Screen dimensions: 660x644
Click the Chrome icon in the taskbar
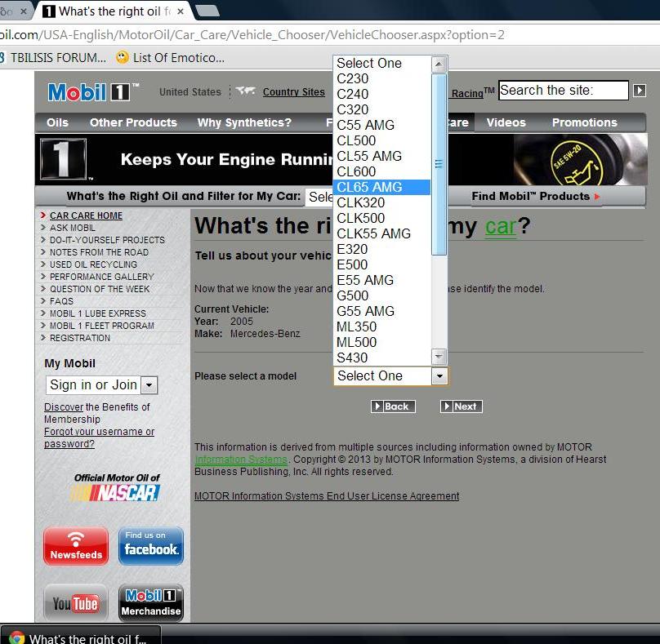[17, 637]
